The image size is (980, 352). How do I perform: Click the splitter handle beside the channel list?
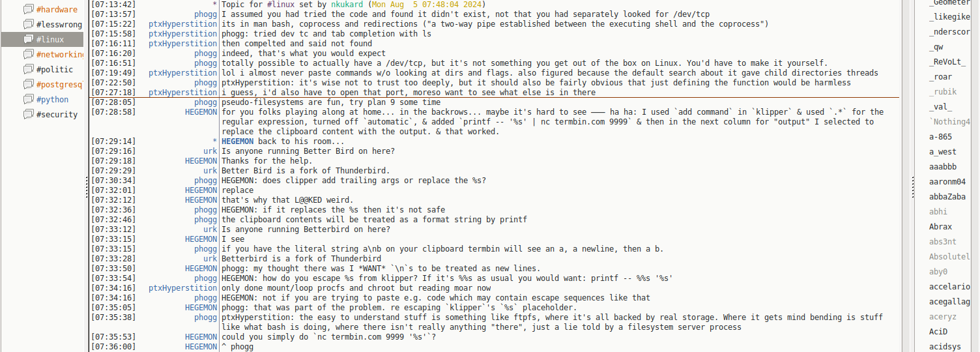pyautogui.click(x=87, y=188)
